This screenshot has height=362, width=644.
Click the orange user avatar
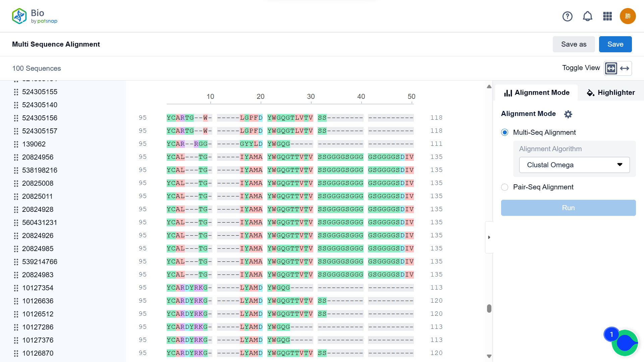click(628, 16)
